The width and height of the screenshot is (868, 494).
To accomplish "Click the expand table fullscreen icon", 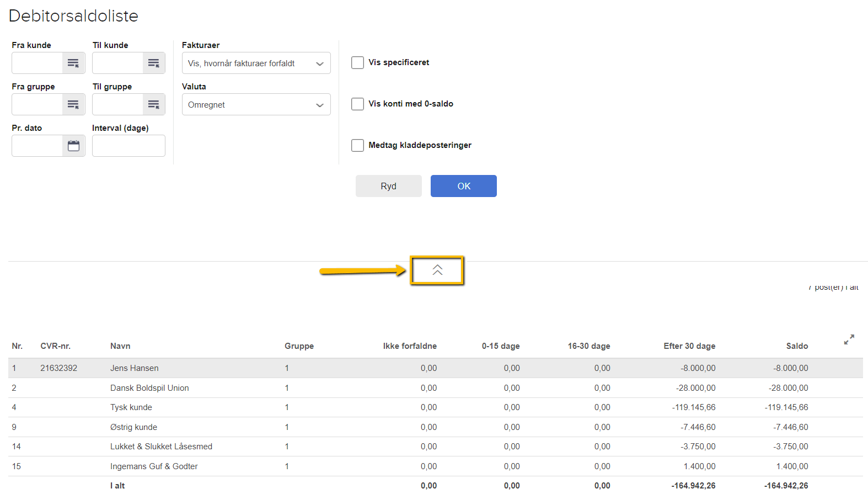I will tap(849, 339).
